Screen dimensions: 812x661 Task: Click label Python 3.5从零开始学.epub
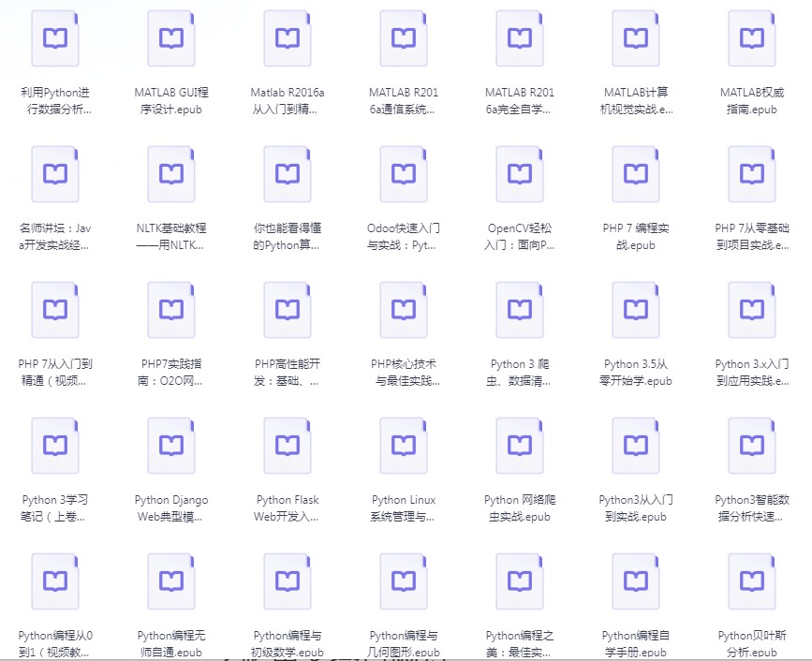click(x=635, y=373)
